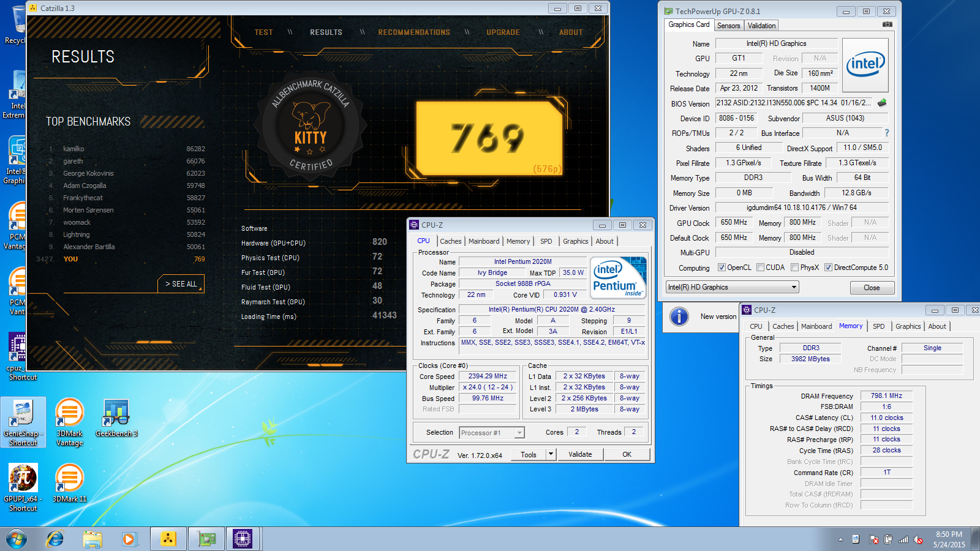Switch to GPU-Z taskbar item
The width and height of the screenshot is (980, 551).
[206, 539]
